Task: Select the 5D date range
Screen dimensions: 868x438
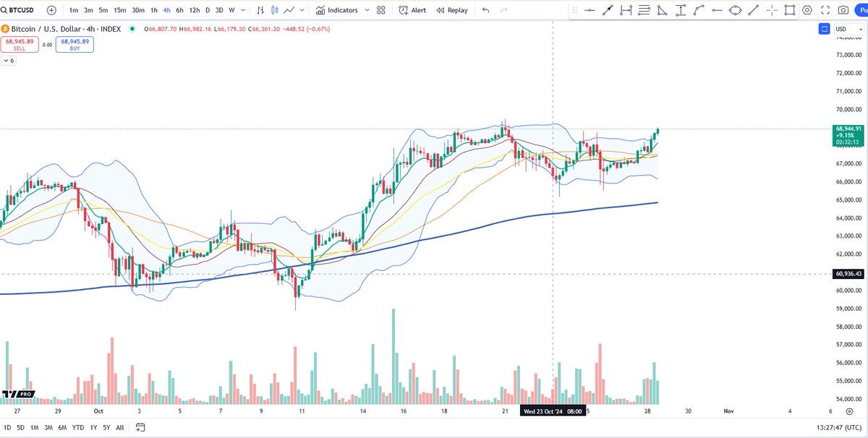Action: [21, 427]
